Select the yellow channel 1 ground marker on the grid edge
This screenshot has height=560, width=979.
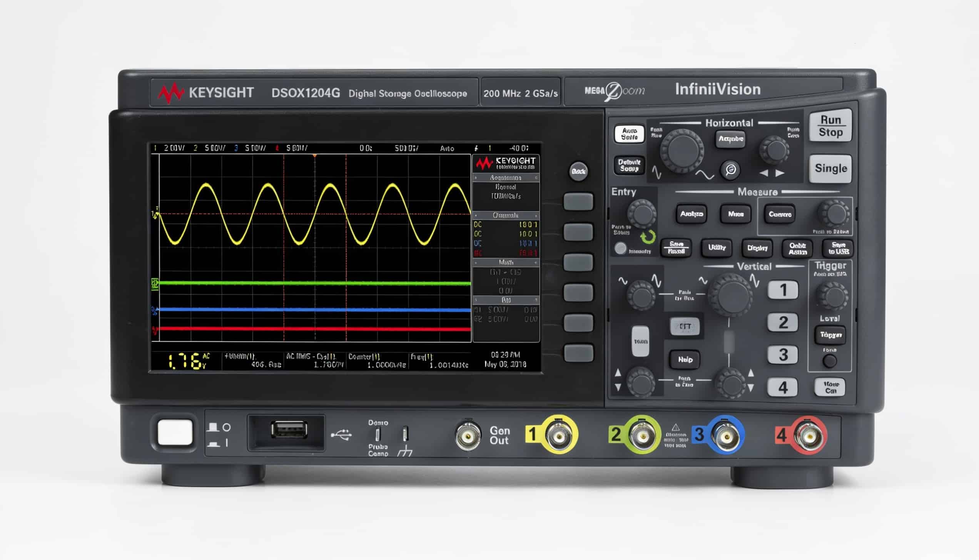coord(155,214)
